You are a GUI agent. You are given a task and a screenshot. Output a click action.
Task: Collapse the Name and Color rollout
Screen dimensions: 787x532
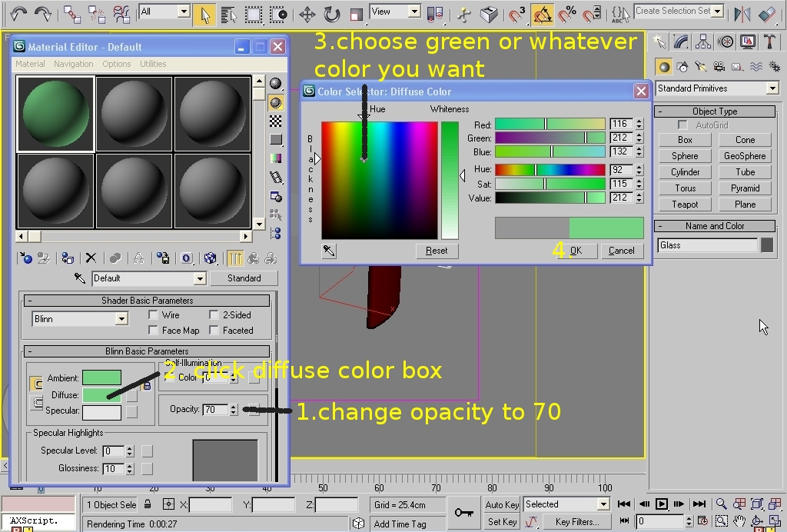click(x=715, y=226)
